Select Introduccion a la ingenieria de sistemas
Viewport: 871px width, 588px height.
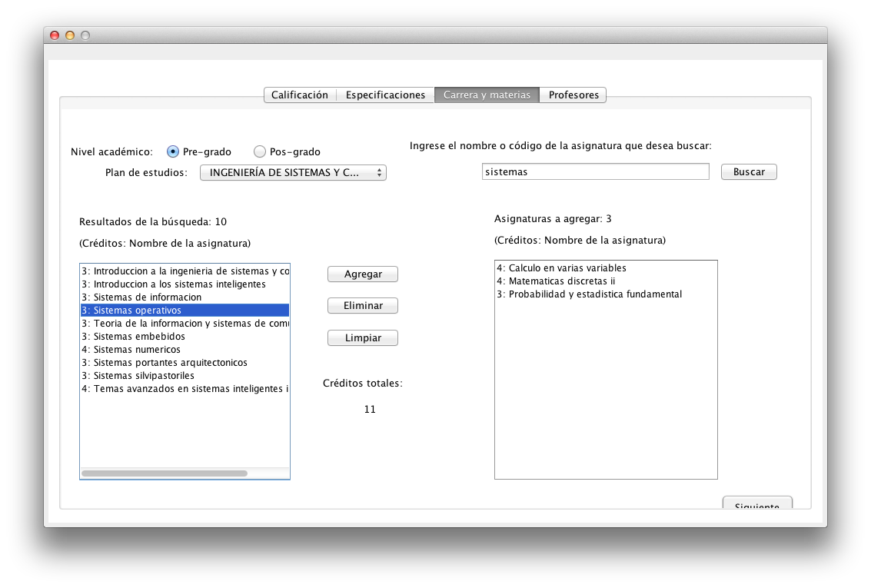(x=185, y=271)
